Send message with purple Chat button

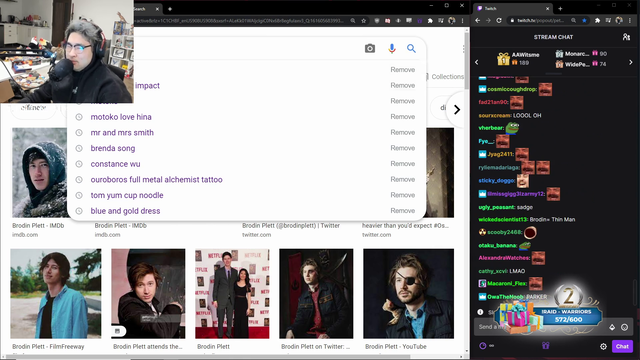click(x=622, y=346)
